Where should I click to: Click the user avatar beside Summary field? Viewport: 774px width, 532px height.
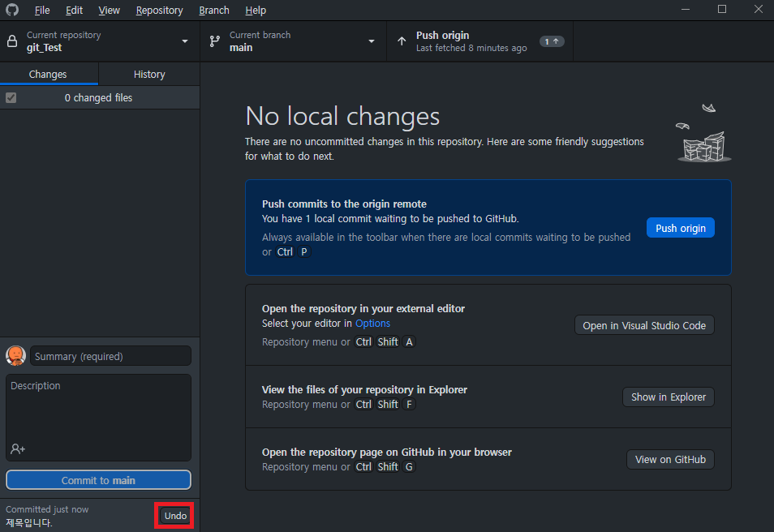pos(15,355)
